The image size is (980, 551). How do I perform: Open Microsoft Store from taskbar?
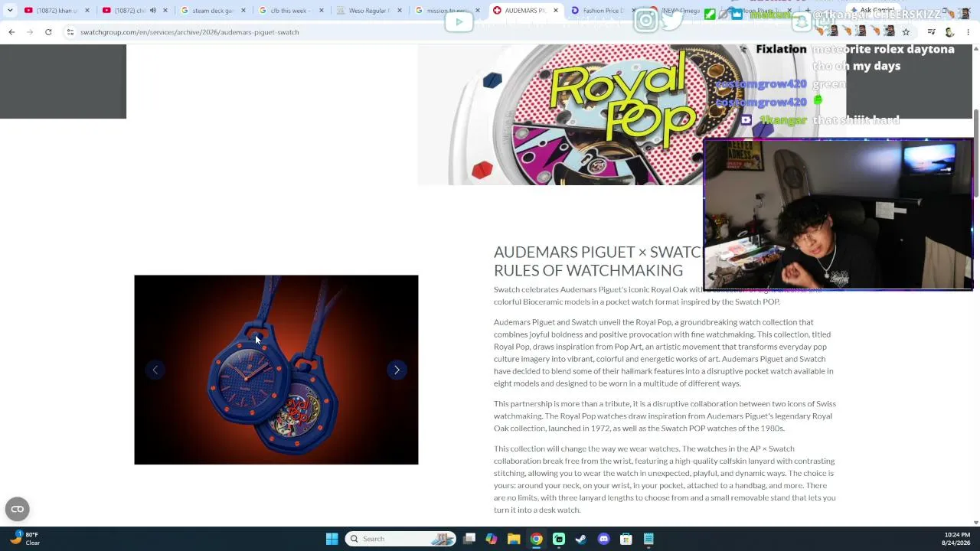click(x=626, y=539)
